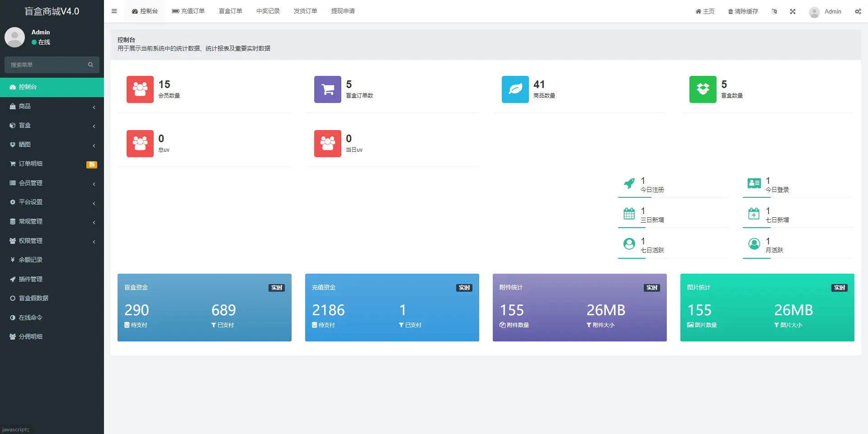Click the blue leaf product count icon

[515, 89]
